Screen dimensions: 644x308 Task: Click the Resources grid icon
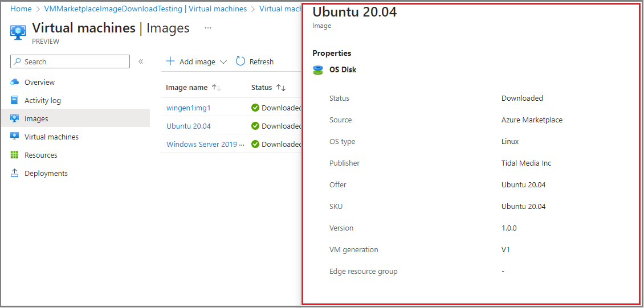(15, 155)
